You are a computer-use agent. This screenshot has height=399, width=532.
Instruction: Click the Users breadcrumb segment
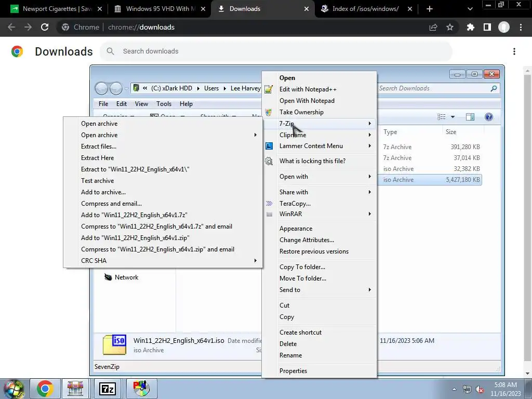tap(211, 88)
